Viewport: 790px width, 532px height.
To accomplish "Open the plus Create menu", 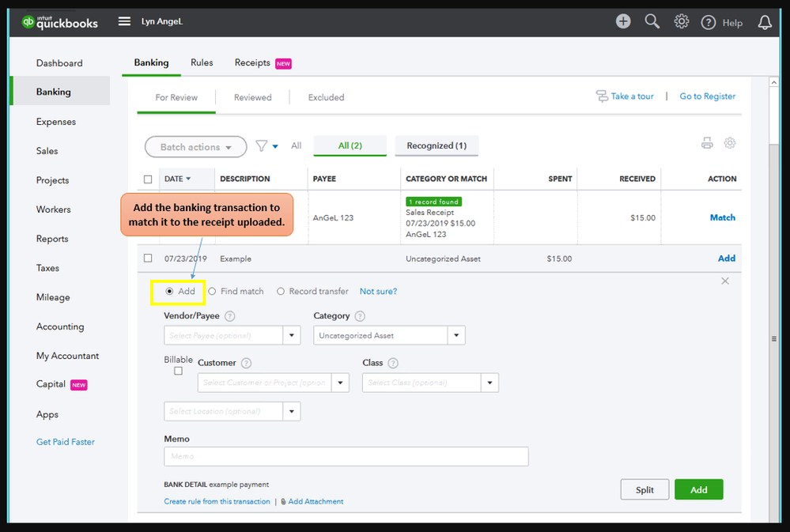I will (x=623, y=21).
